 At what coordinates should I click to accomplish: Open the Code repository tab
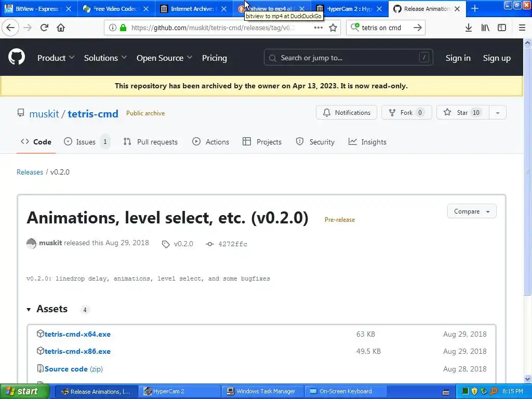36,142
